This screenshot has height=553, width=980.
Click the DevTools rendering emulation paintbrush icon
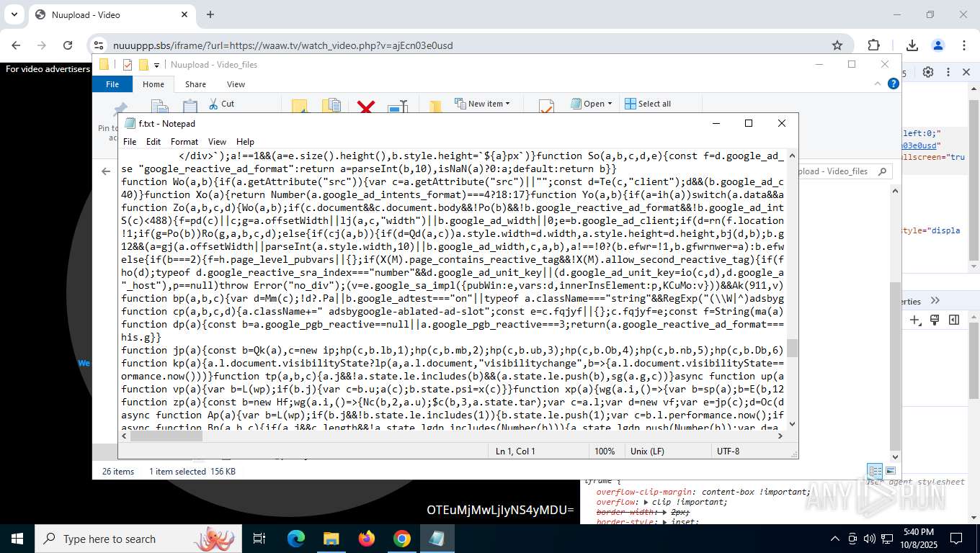935,320
